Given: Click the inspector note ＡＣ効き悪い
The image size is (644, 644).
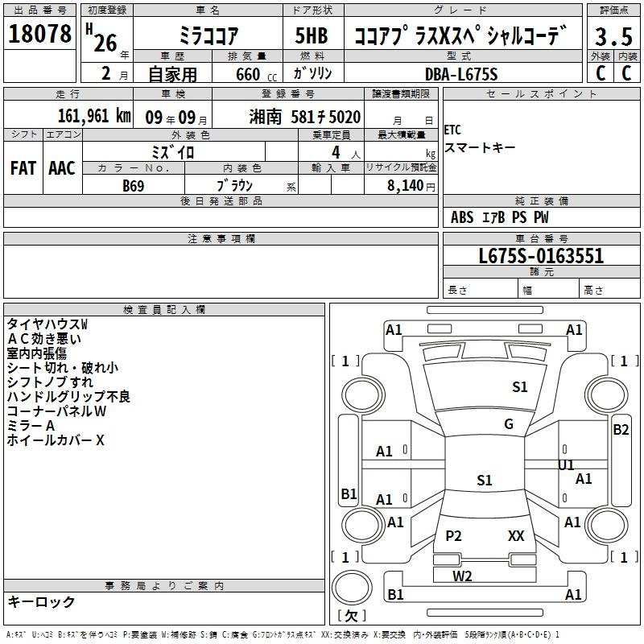Looking at the screenshot, I should [44, 338].
